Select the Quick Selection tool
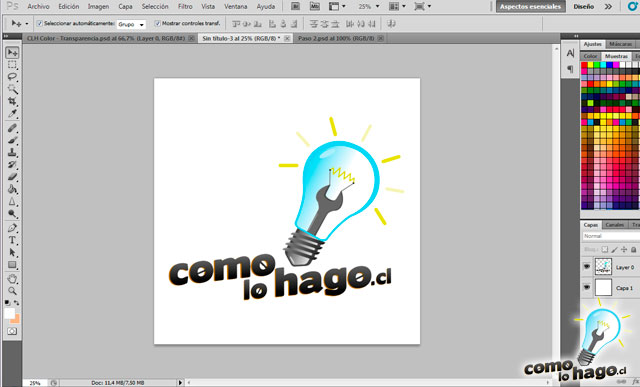This screenshot has height=387, width=640. (12, 89)
